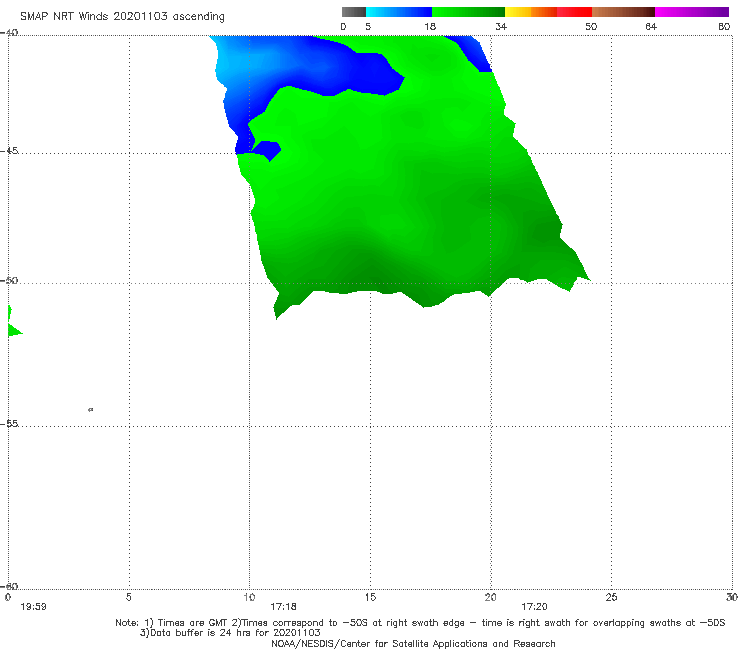Image resolution: width=740 pixels, height=650 pixels.
Task: Click the colorbar label '0' under the scale
Action: (x=343, y=26)
